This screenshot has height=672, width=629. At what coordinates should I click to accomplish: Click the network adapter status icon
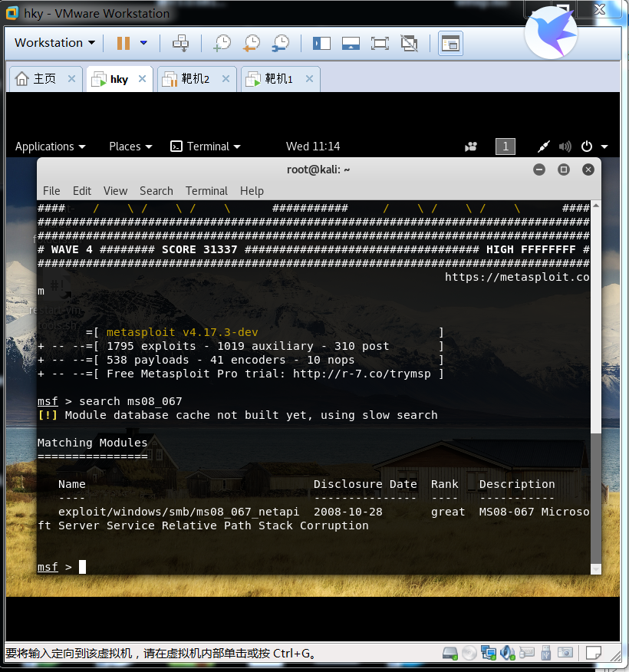(488, 653)
